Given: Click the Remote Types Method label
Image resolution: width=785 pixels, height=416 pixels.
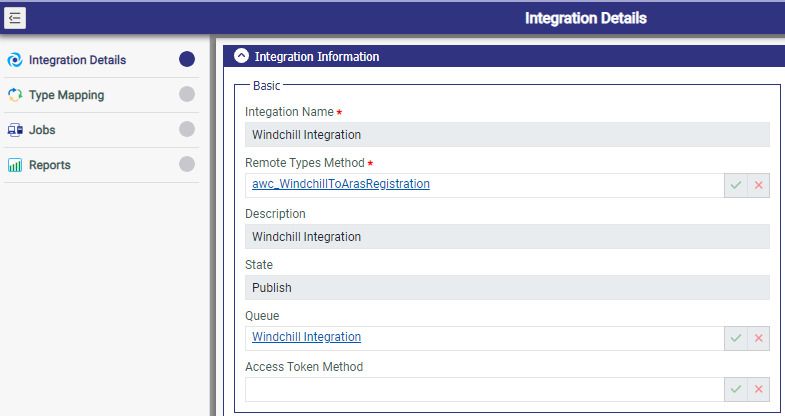Looking at the screenshot, I should [305, 163].
